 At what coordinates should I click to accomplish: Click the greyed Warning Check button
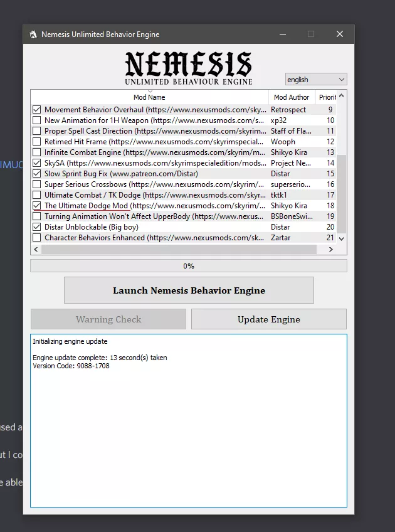click(x=108, y=319)
